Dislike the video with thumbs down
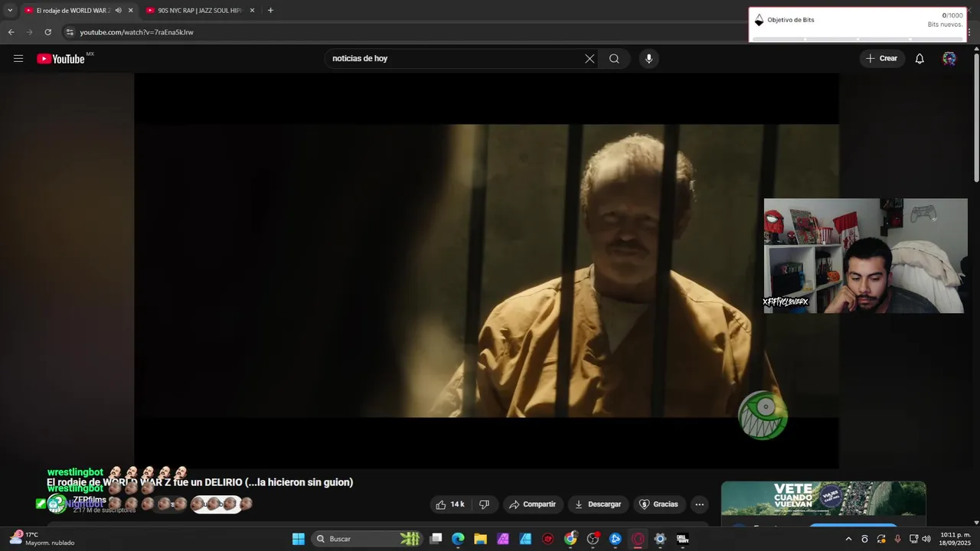Image resolution: width=980 pixels, height=551 pixels. tap(484, 504)
